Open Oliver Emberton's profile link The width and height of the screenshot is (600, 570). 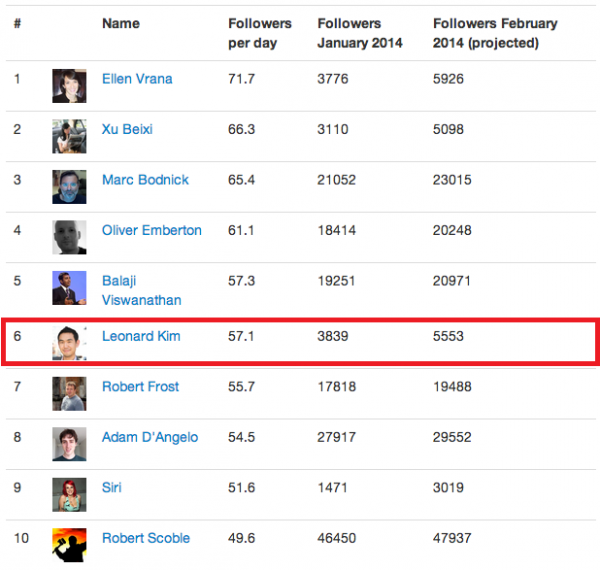152,230
